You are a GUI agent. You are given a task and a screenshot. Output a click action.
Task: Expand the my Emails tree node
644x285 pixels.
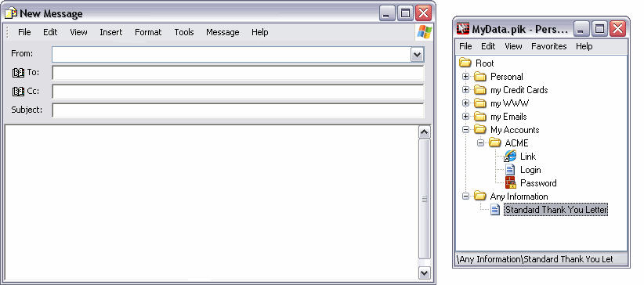(465, 116)
